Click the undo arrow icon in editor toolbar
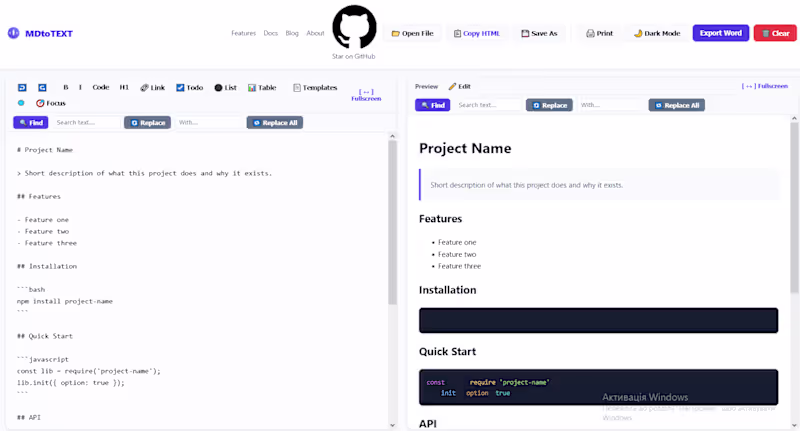800x431 pixels. click(x=22, y=88)
